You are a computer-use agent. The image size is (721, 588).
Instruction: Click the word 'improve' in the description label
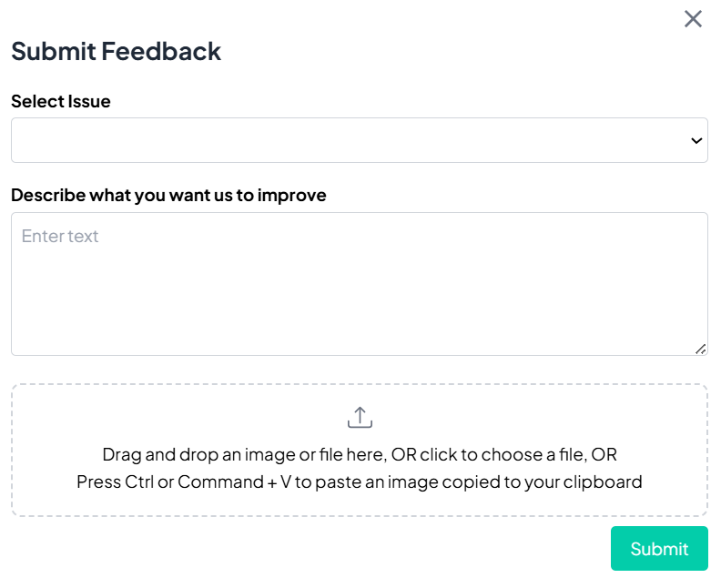pyautogui.click(x=291, y=195)
